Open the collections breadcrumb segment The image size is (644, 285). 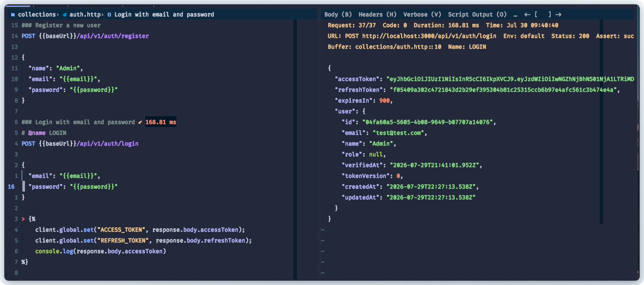37,15
